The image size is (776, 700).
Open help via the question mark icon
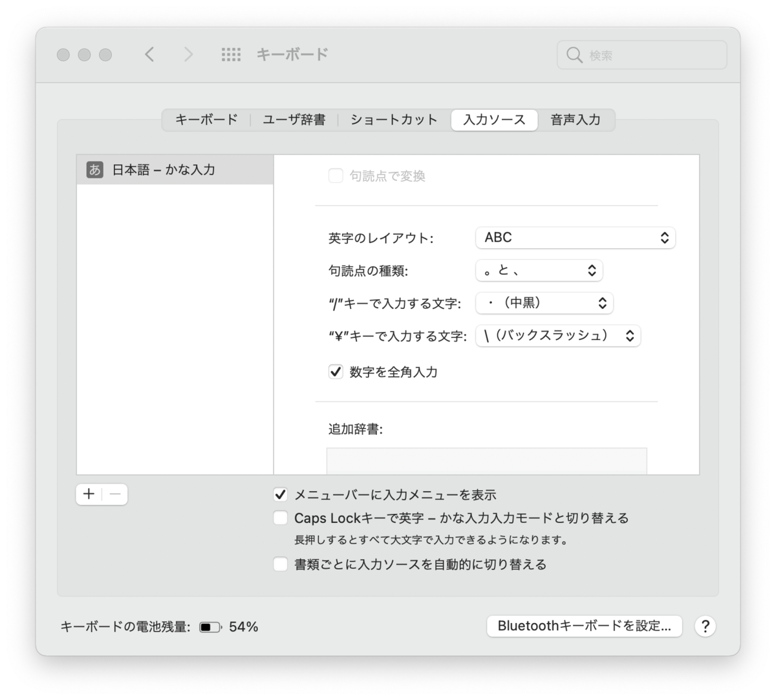pyautogui.click(x=705, y=626)
